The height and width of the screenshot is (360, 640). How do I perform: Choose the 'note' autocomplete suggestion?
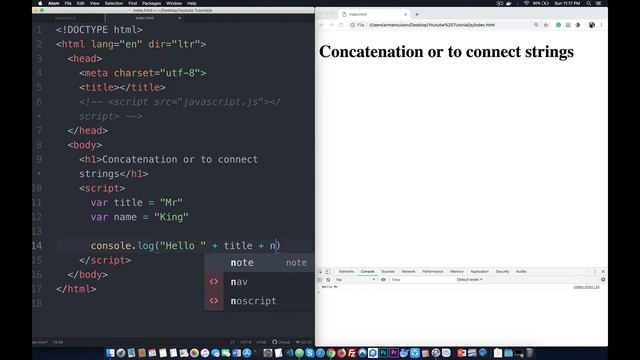(260, 262)
